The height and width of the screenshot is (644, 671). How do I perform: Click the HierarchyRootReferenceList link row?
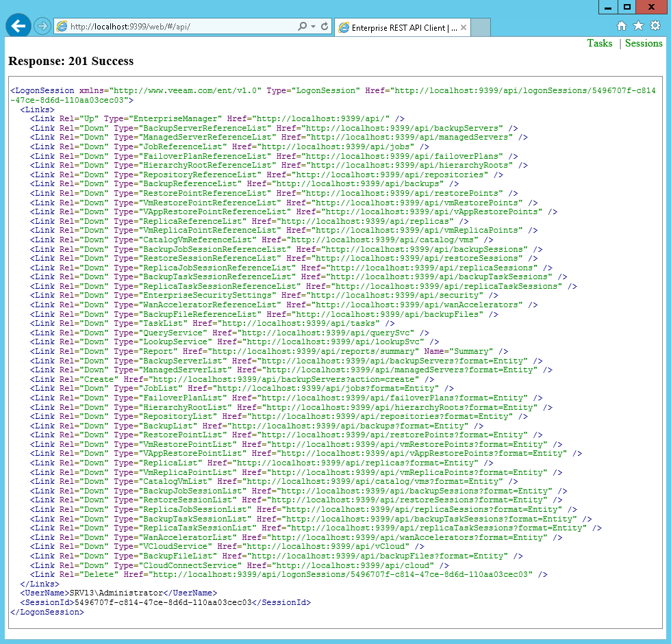point(279,165)
